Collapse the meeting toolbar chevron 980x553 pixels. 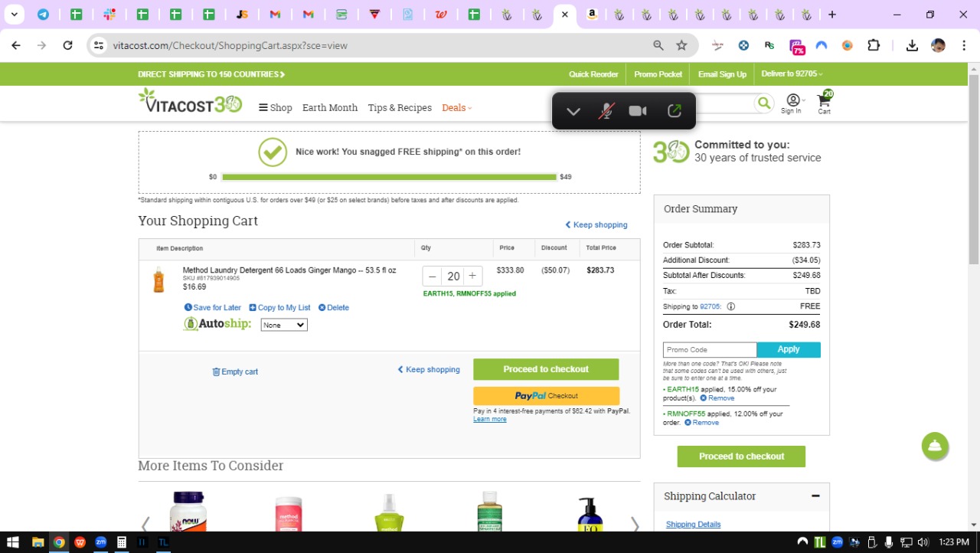pyautogui.click(x=573, y=111)
